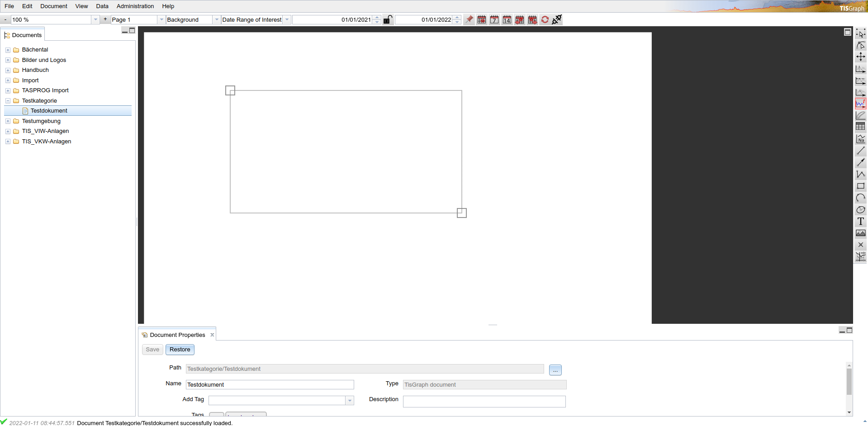Image resolution: width=868 pixels, height=426 pixels.
Task: Open the Background layer dropdown
Action: click(x=217, y=20)
